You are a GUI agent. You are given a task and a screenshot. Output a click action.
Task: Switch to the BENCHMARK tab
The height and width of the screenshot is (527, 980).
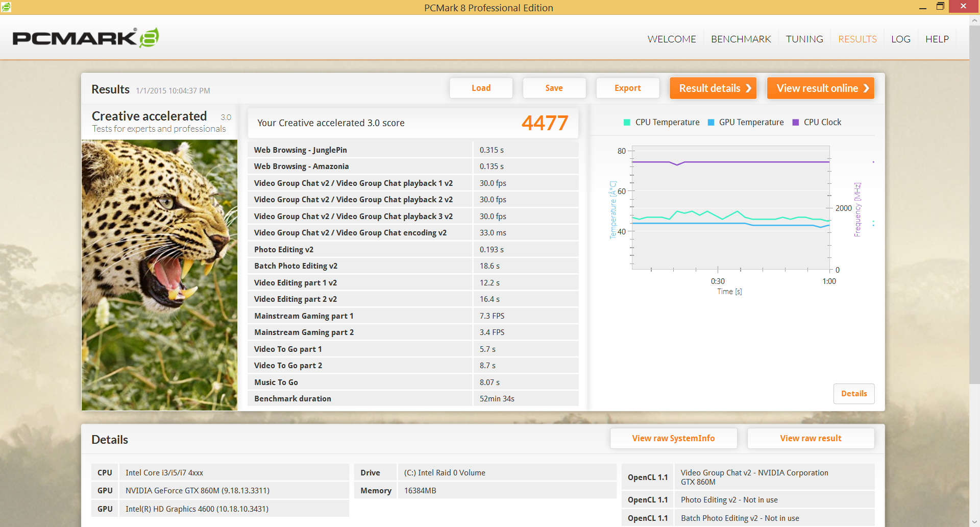click(741, 39)
